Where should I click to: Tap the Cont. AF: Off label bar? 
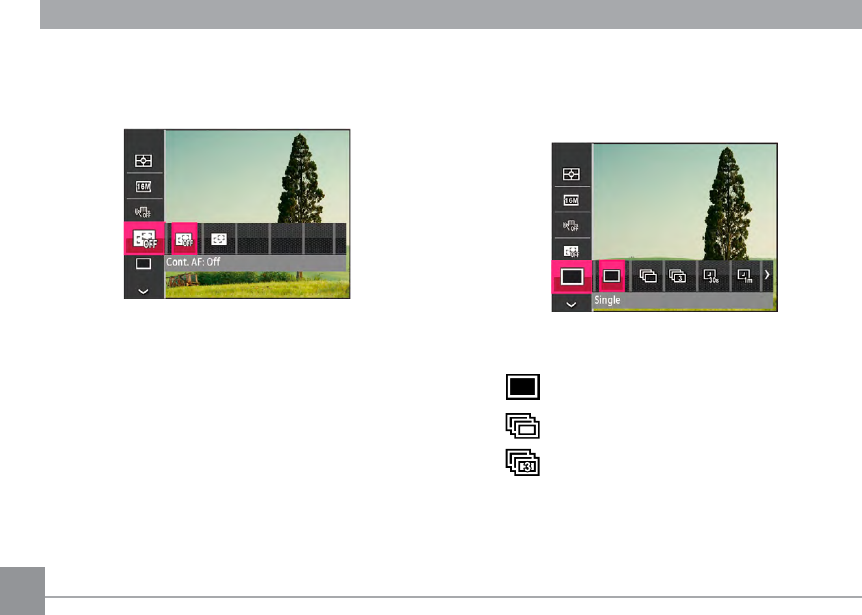256,263
